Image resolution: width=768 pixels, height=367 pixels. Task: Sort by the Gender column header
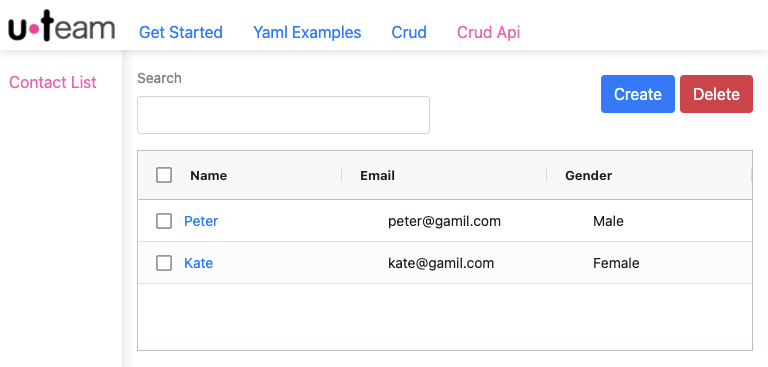tap(589, 175)
